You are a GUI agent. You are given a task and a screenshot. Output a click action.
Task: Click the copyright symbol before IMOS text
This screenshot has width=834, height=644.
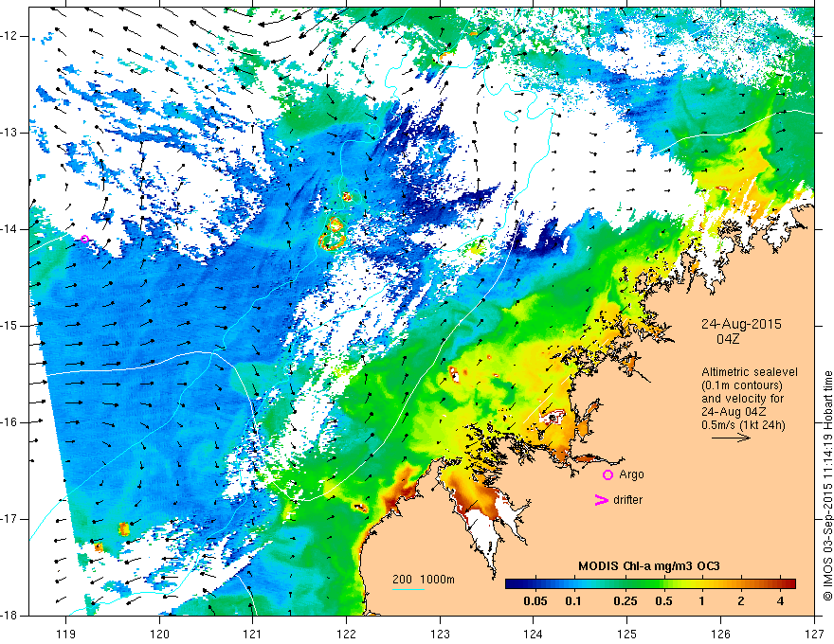(827, 597)
